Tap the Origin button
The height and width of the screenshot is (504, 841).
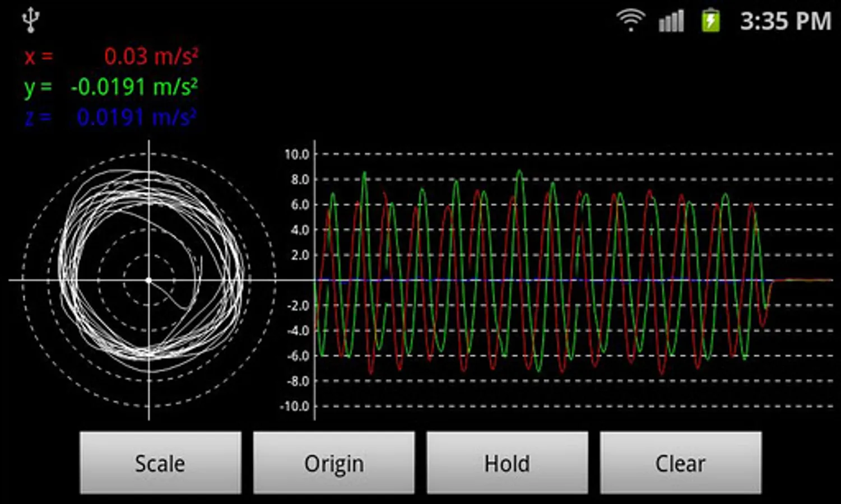coord(334,463)
